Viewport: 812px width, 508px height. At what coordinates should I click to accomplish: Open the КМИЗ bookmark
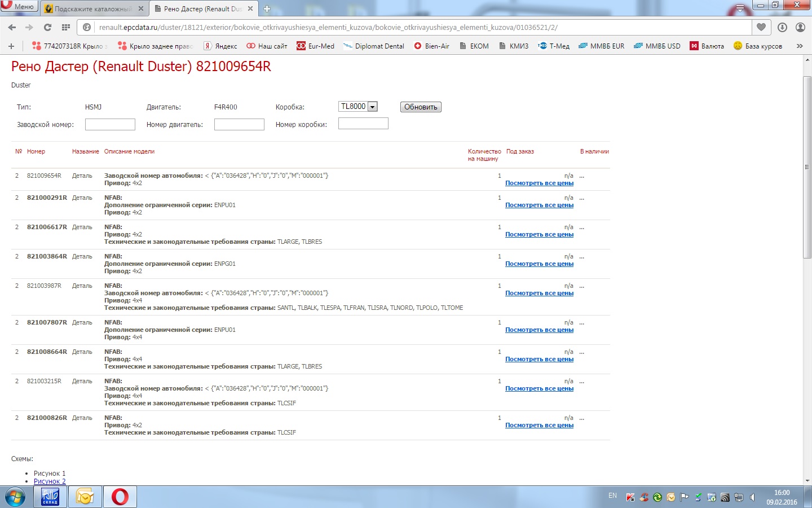pos(514,46)
